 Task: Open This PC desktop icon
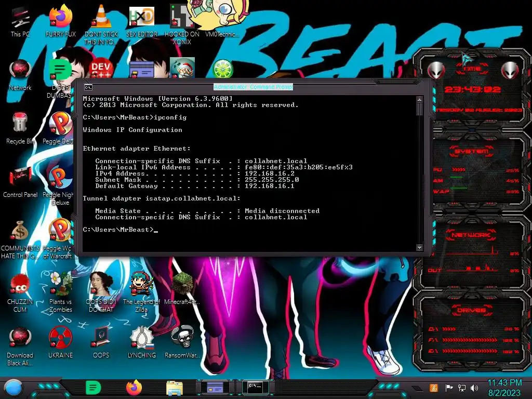pos(20,22)
